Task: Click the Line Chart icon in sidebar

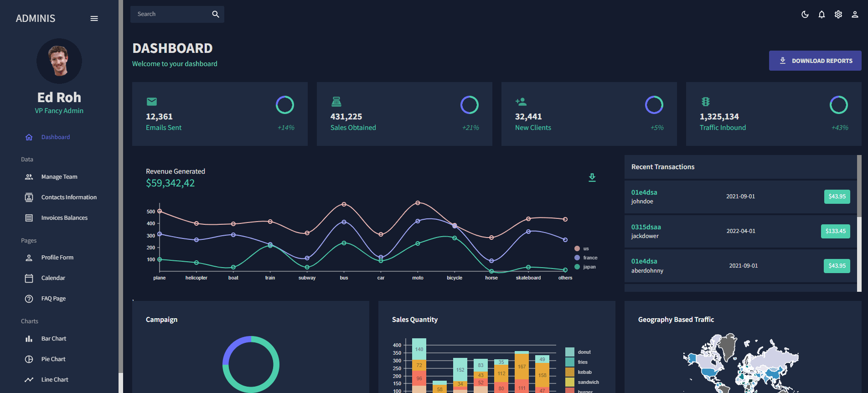Action: pos(29,380)
